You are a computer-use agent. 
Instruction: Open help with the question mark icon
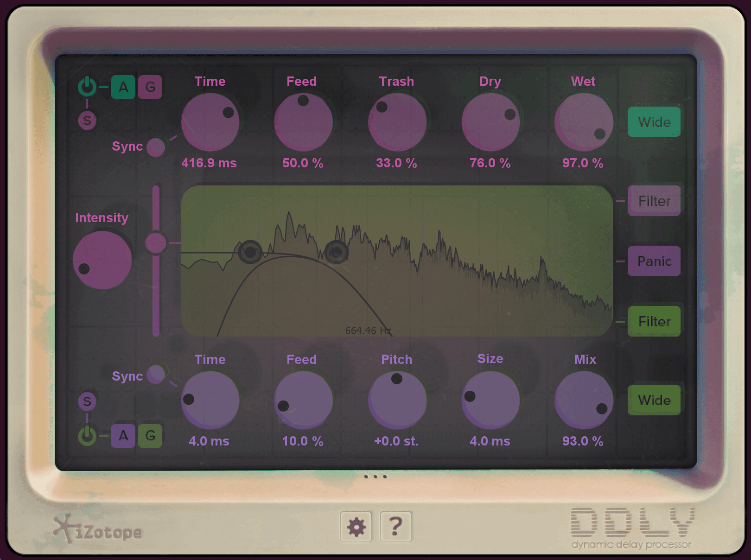click(x=395, y=527)
